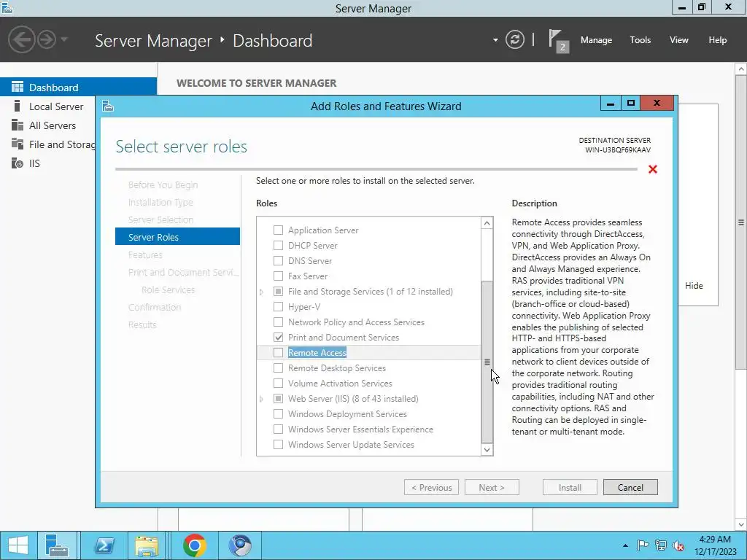747x560 pixels.
Task: Check the Volume Activation Services role
Action: 278,383
